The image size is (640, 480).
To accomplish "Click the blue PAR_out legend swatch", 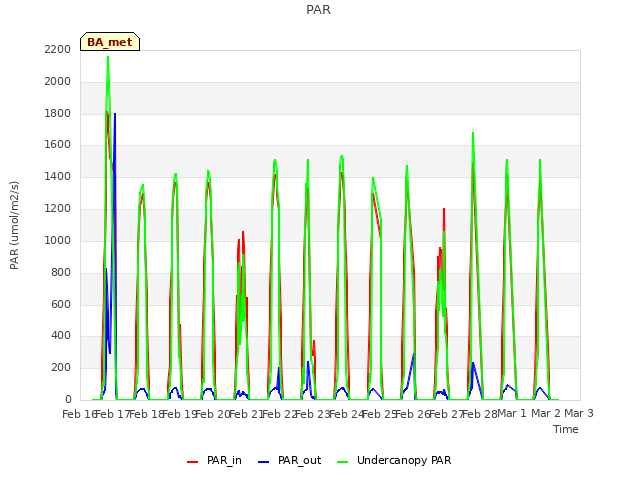I will click(264, 462).
